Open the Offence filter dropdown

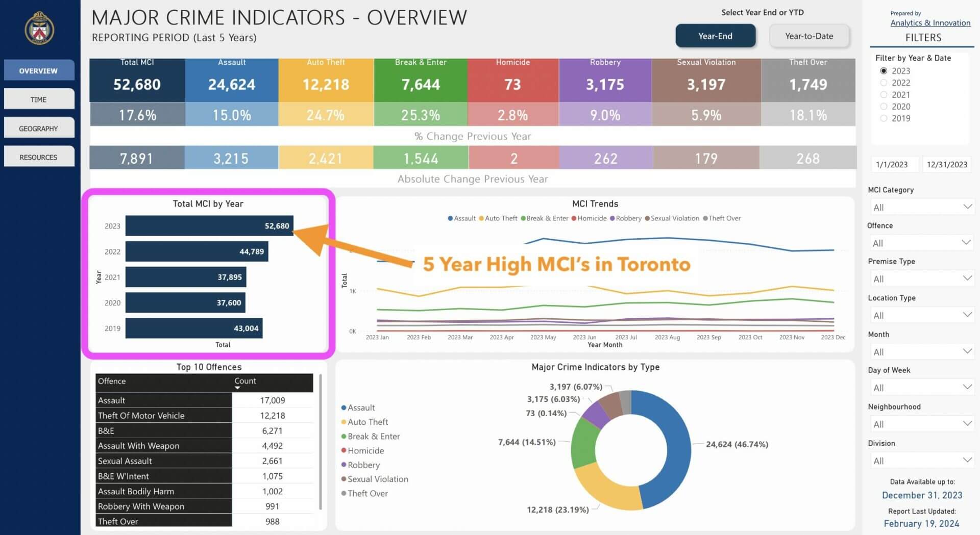pyautogui.click(x=922, y=243)
